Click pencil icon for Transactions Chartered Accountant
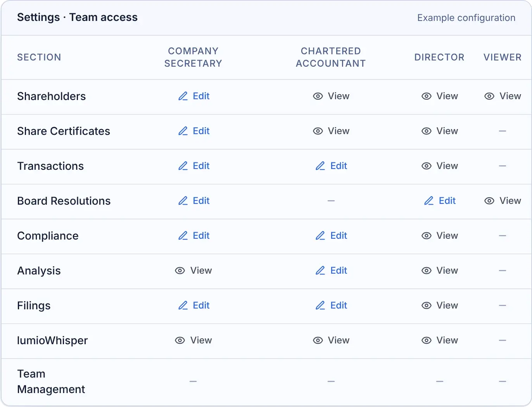Image resolution: width=532 pixels, height=407 pixels. (x=320, y=166)
